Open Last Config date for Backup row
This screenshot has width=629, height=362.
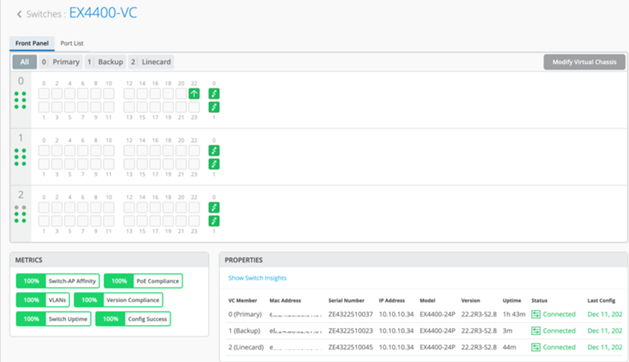605,331
